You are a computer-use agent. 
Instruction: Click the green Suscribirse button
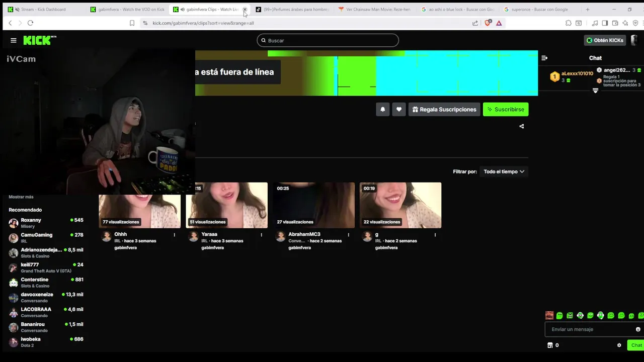point(506,109)
